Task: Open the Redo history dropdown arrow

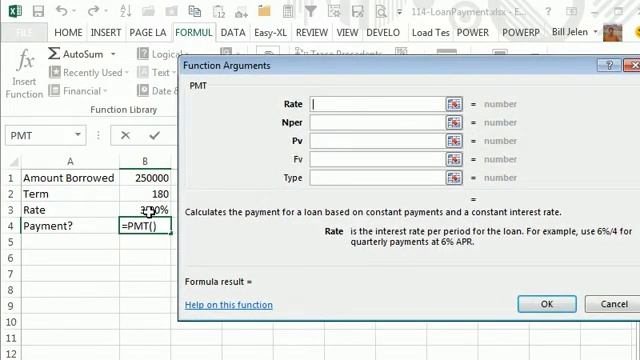Action: coord(106,11)
